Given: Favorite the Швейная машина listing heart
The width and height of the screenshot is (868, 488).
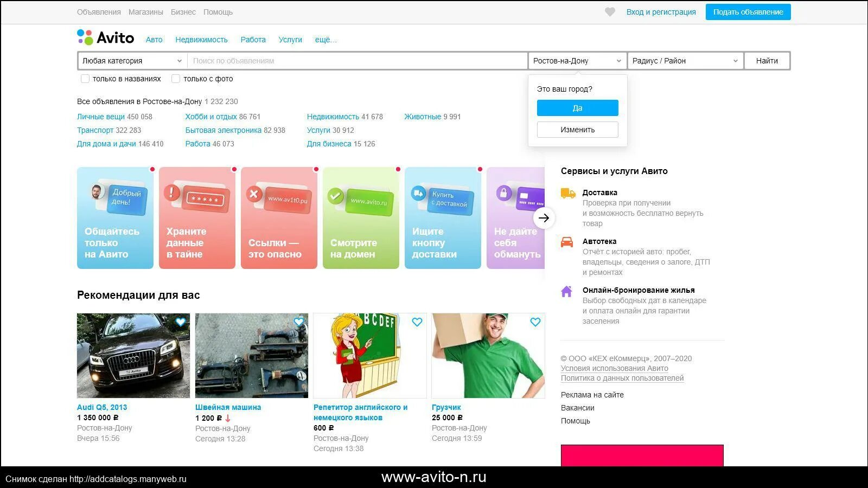Looking at the screenshot, I should pyautogui.click(x=298, y=322).
